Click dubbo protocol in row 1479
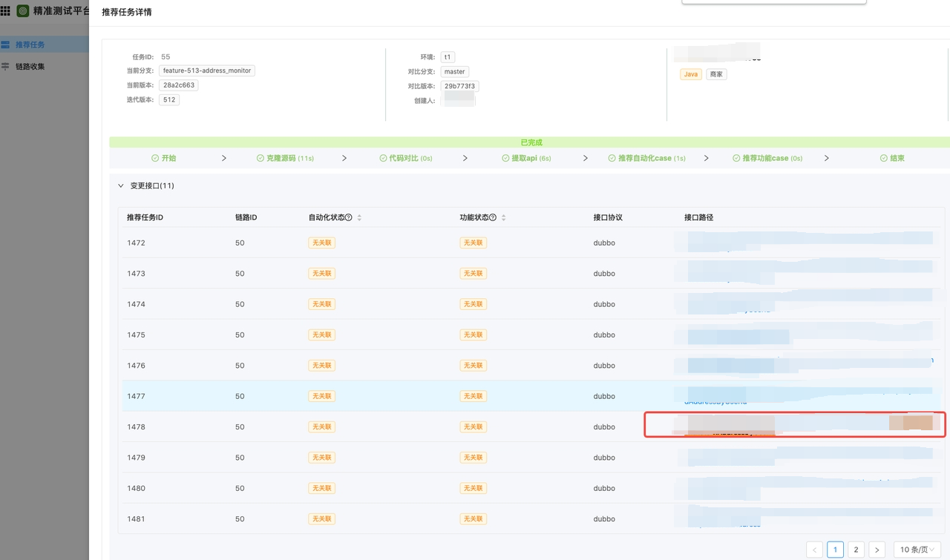The height and width of the screenshot is (560, 950). pyautogui.click(x=604, y=458)
